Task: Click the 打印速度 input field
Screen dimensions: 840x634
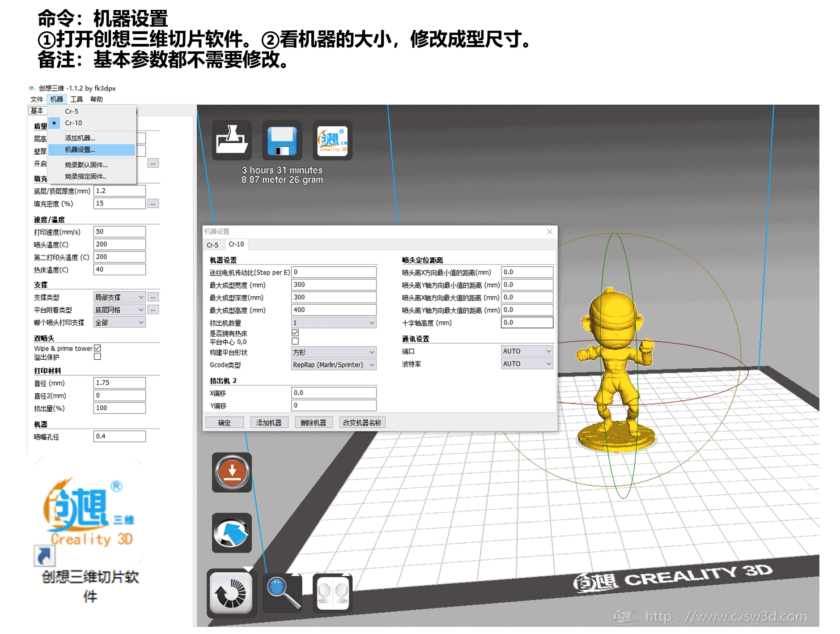Action: (x=119, y=232)
